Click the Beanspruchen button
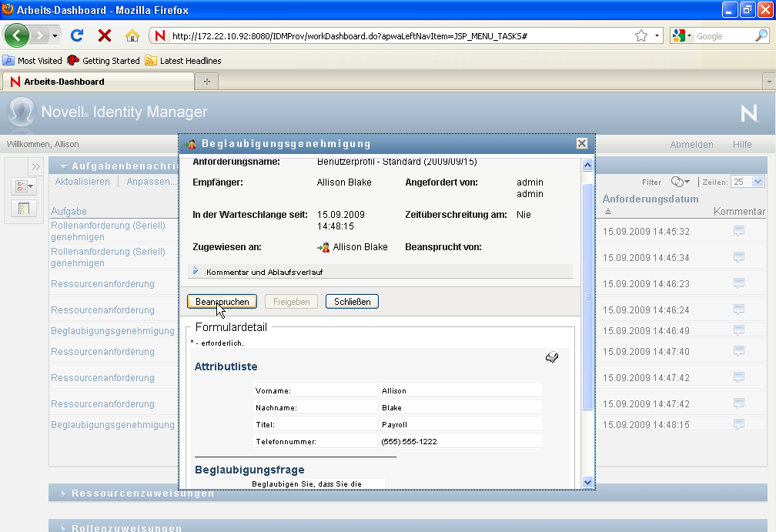This screenshot has height=532, width=776. click(x=222, y=301)
